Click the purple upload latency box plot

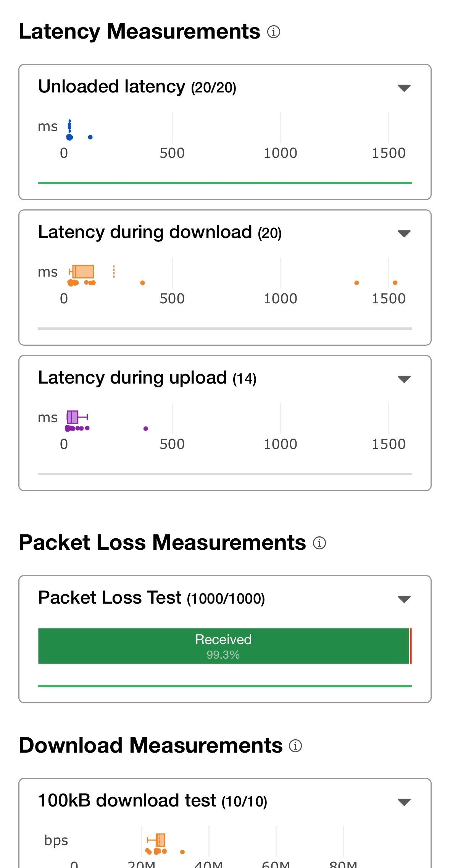pyautogui.click(x=73, y=417)
